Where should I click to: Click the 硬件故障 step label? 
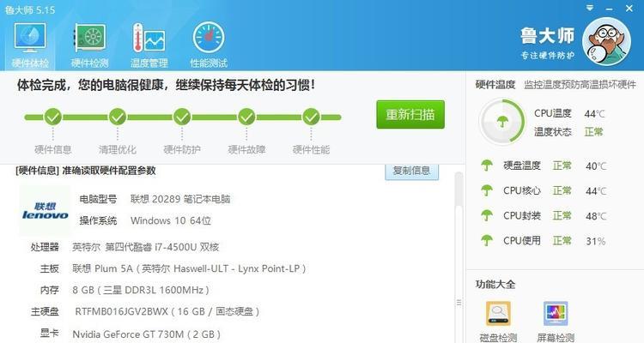point(246,150)
